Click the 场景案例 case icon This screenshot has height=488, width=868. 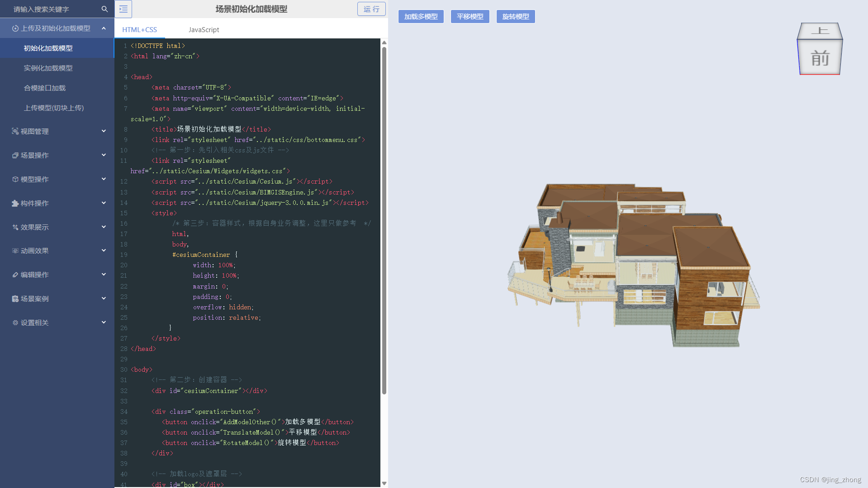click(x=15, y=298)
